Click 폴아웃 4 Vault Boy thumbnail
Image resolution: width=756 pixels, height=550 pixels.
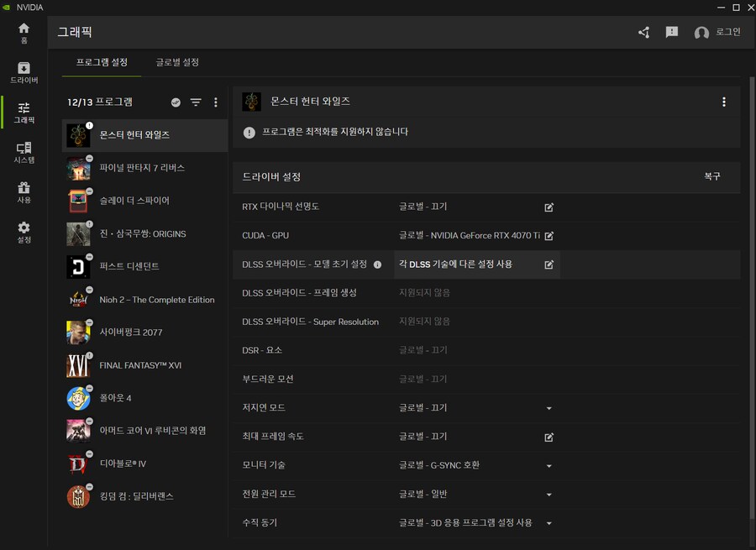click(x=78, y=398)
